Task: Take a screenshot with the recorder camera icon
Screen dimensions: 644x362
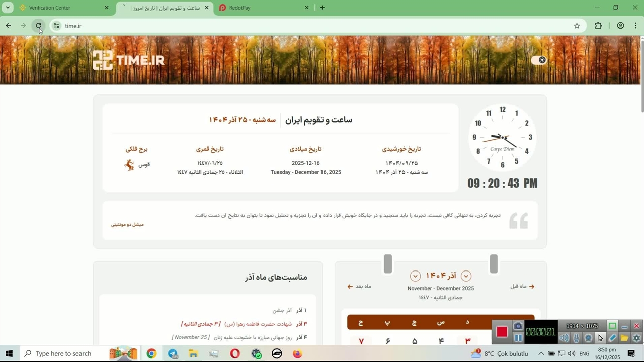Action: (x=518, y=326)
